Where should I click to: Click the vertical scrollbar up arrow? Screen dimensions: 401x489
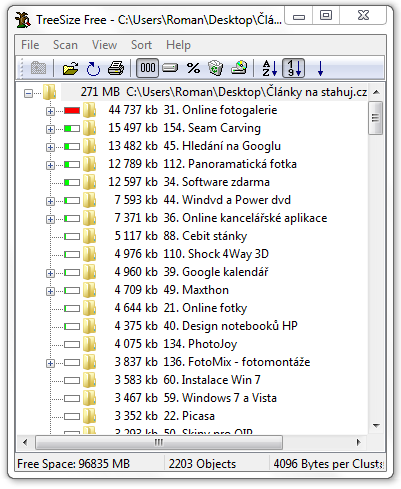point(376,92)
